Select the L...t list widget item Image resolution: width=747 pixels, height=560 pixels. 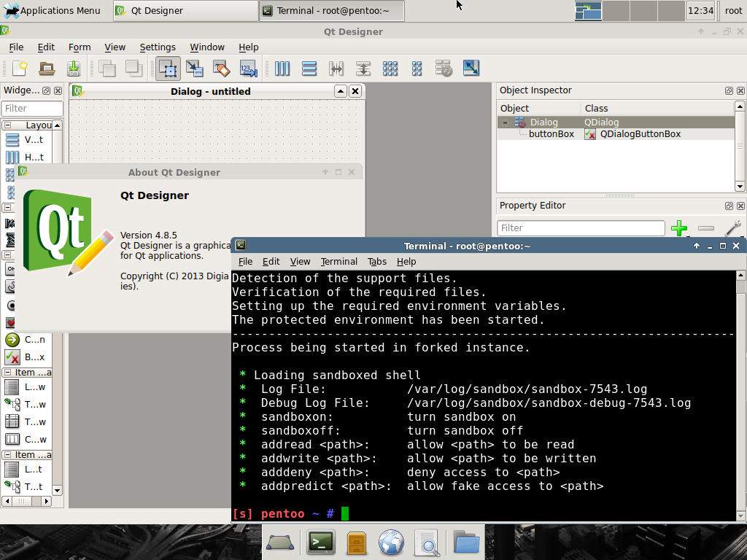tap(26, 470)
